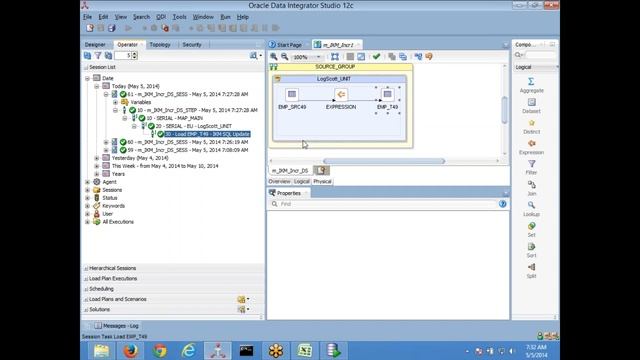Click the Save All toolbar icon
Image resolution: width=640 pixels, height=360 pixels.
(x=111, y=28)
